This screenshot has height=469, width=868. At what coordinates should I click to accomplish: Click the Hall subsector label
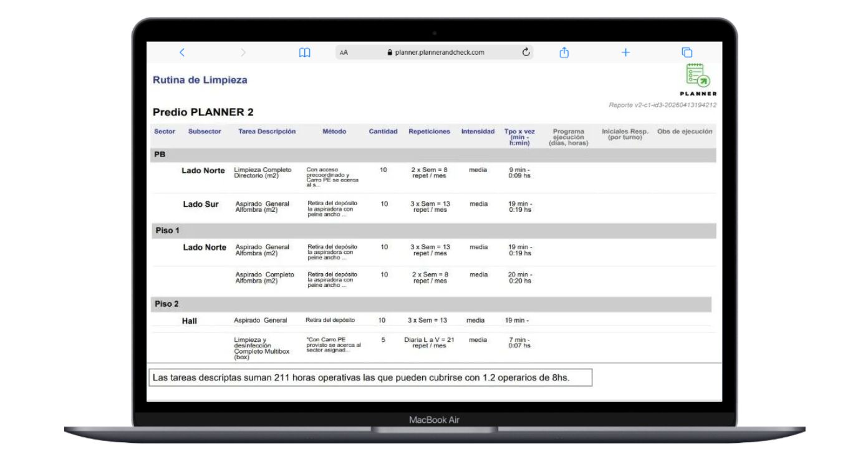(190, 321)
